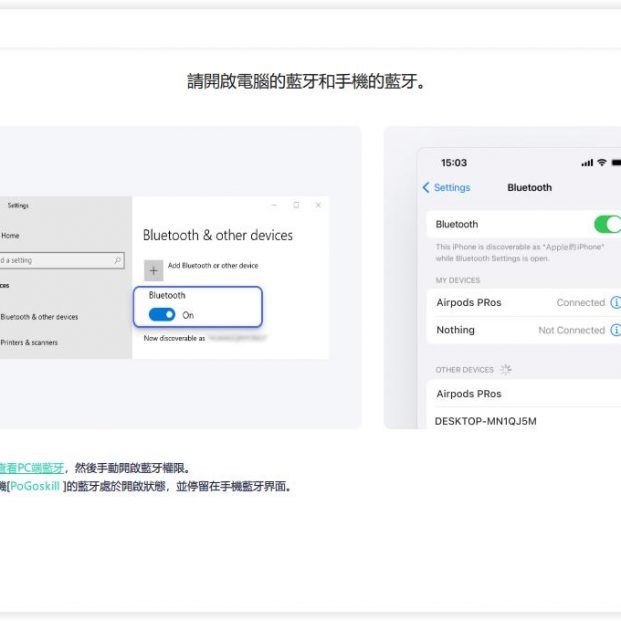Toggle the Windows Bluetooth switch off
This screenshot has height=621, width=621.
click(162, 315)
